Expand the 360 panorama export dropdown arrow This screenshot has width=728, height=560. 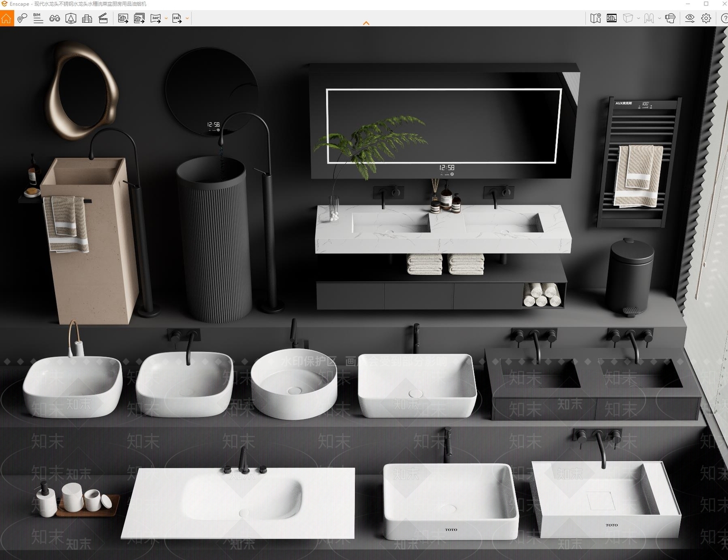pos(166,18)
